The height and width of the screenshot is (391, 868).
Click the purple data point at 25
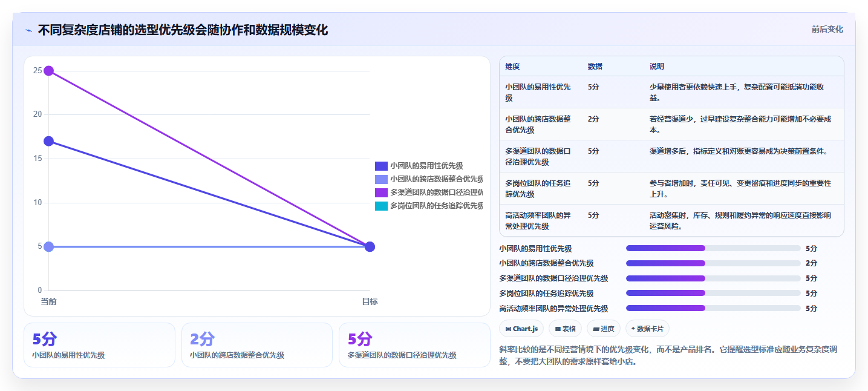click(48, 71)
